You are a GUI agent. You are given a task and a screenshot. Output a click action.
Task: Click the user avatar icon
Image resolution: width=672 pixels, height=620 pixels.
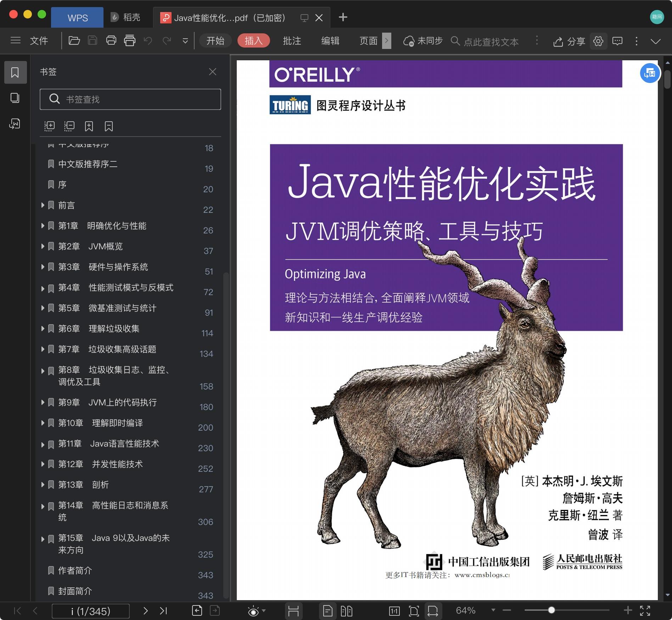pyautogui.click(x=657, y=17)
